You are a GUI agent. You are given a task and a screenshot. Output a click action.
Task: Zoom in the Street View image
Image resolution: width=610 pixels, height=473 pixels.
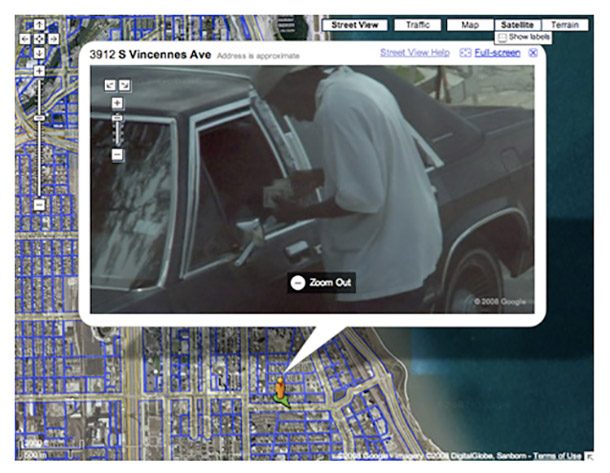click(117, 103)
